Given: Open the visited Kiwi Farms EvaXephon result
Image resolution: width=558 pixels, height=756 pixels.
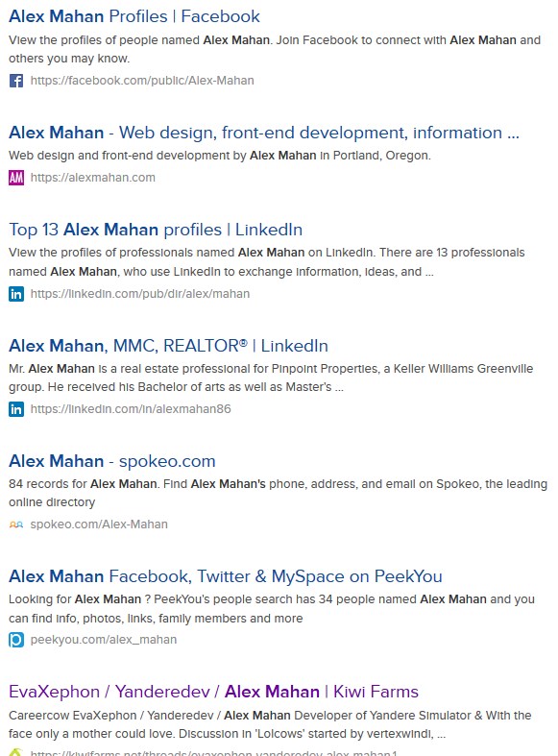Looking at the screenshot, I should [x=213, y=692].
